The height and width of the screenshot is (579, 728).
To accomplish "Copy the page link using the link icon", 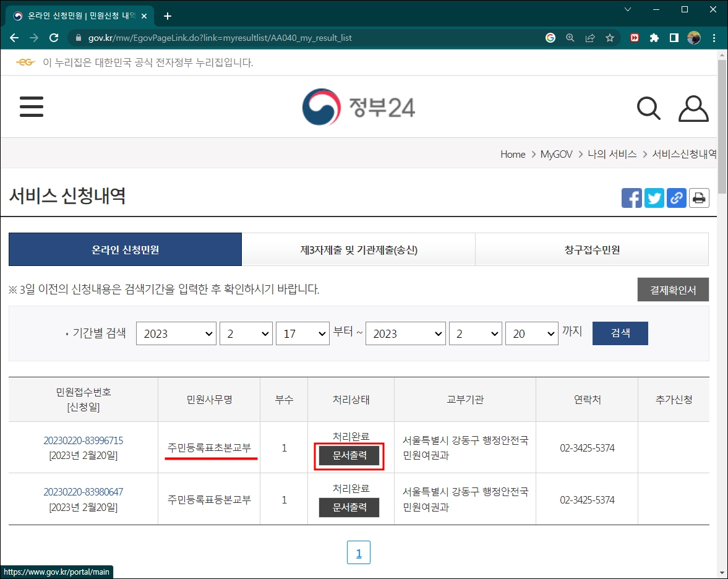I will pyautogui.click(x=676, y=198).
